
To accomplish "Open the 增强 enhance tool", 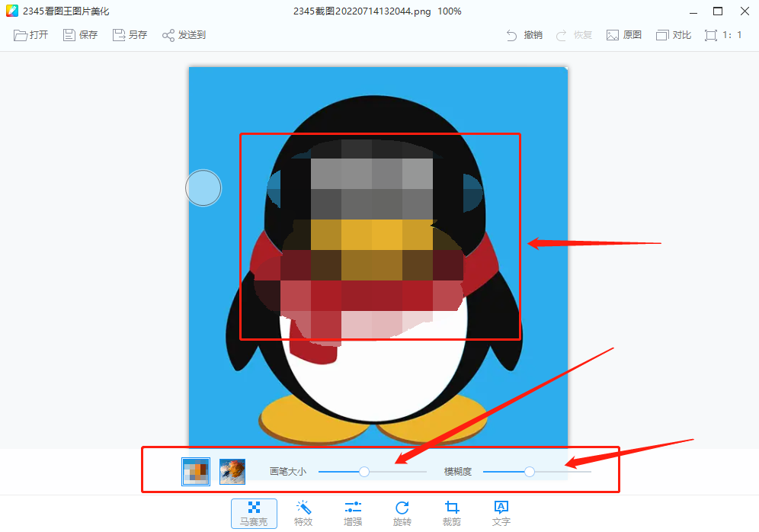I will [x=353, y=513].
